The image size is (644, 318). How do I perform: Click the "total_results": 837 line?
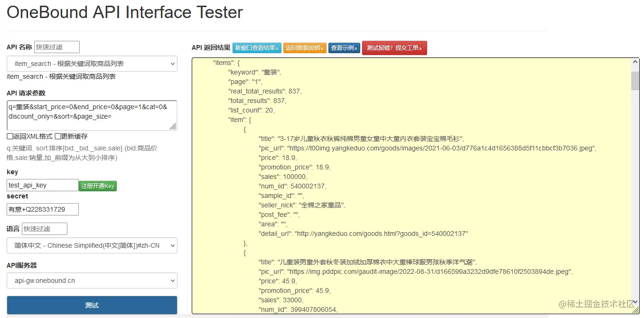257,101
